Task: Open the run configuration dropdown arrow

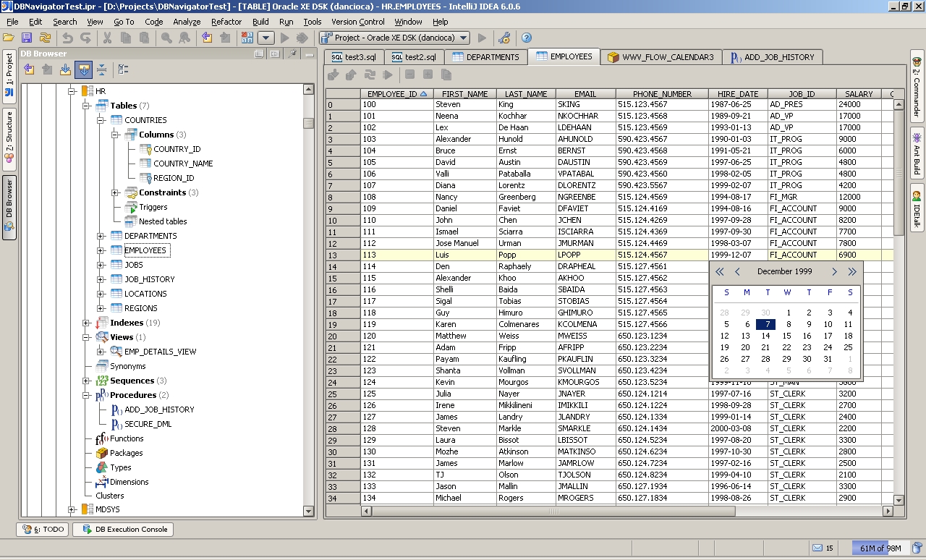Action: (266, 38)
